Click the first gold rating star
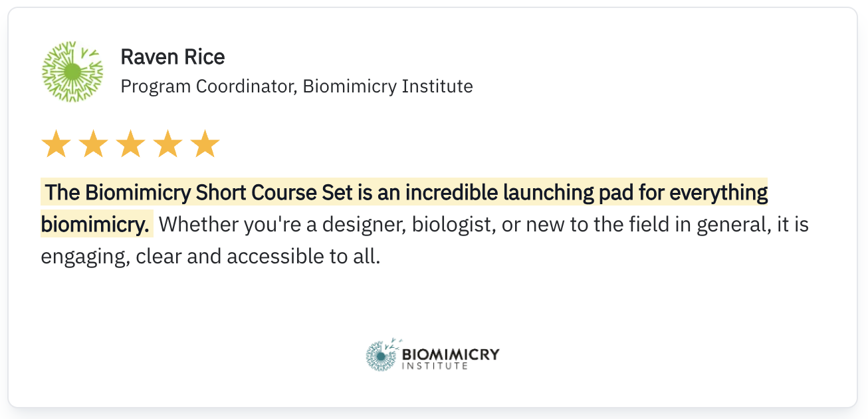Image resolution: width=868 pixels, height=419 pixels. click(x=55, y=144)
